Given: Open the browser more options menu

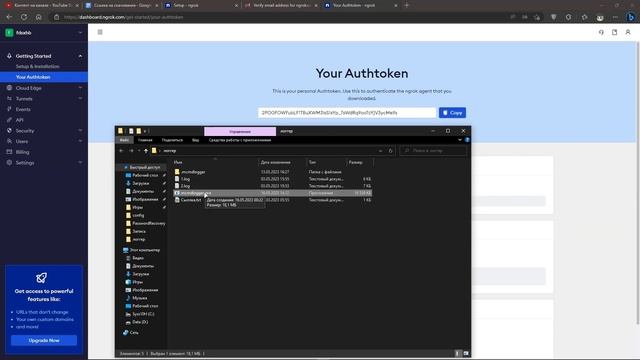Looking at the screenshot, I should pyautogui.click(x=615, y=17).
